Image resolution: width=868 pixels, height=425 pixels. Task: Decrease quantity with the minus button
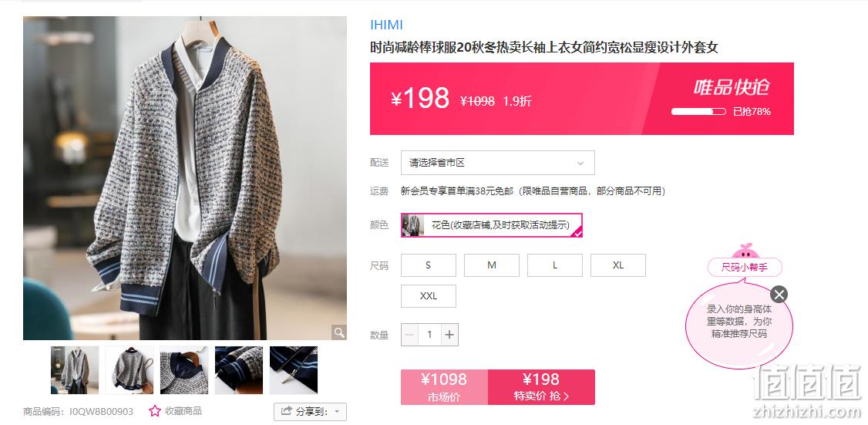[x=409, y=335]
